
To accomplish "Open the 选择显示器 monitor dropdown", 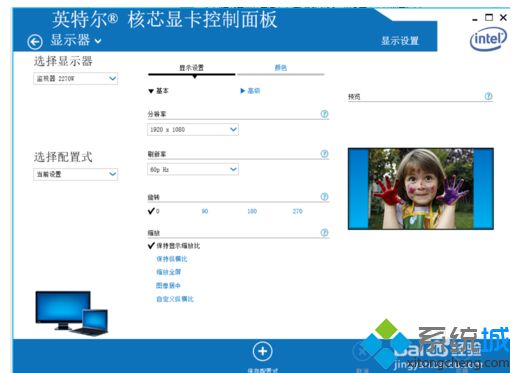I will pyautogui.click(x=76, y=79).
